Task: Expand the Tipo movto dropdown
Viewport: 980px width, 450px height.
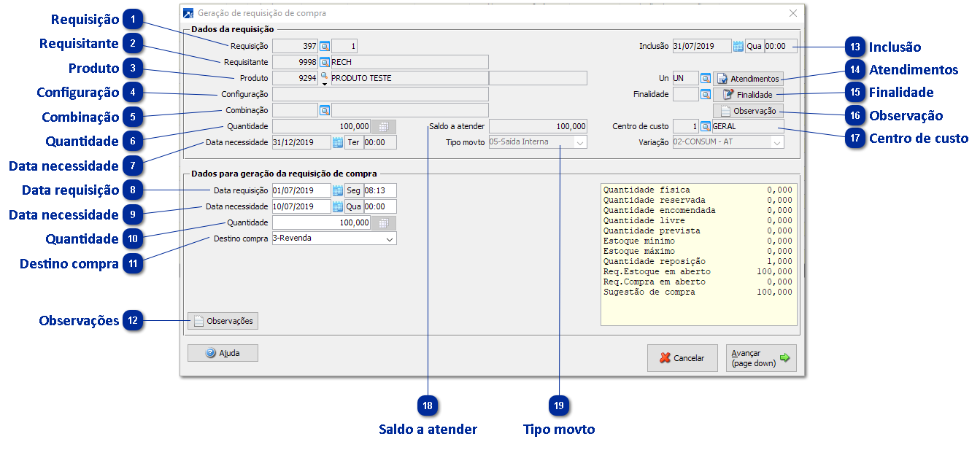Action: click(579, 142)
